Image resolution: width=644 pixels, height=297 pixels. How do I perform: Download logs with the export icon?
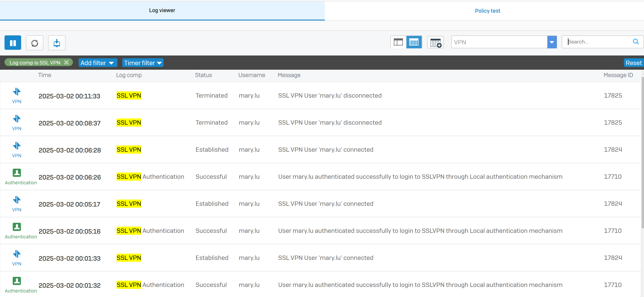click(57, 43)
